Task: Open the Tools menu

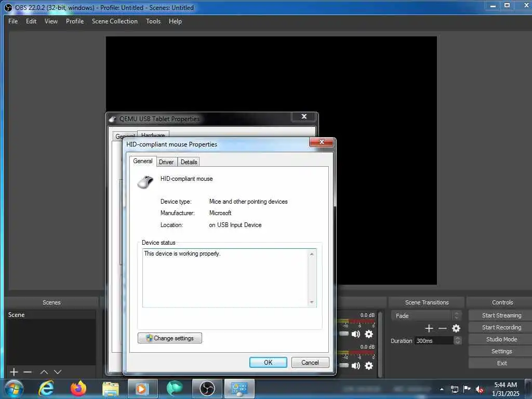Action: tap(153, 21)
